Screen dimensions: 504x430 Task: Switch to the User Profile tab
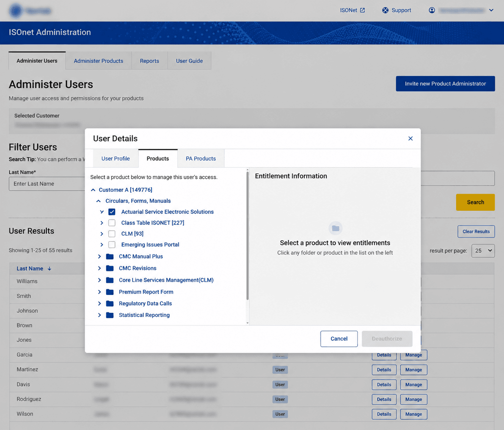click(x=116, y=158)
